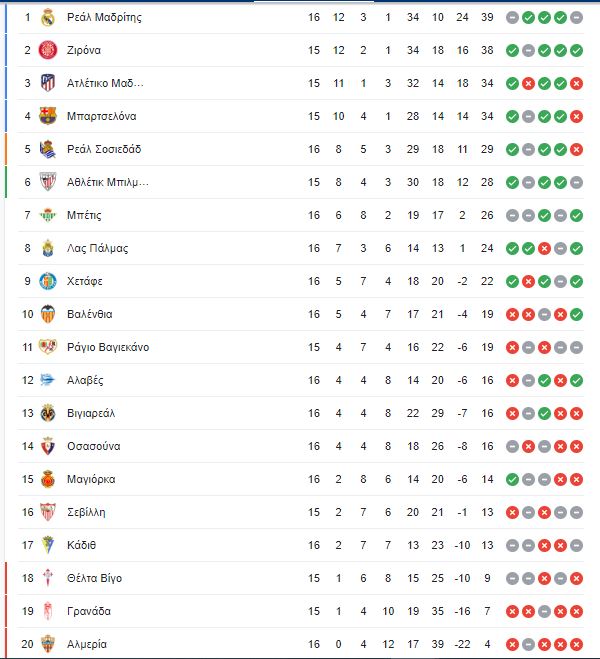Click the Athletic Bilbao crest
The image size is (600, 659).
(48, 182)
